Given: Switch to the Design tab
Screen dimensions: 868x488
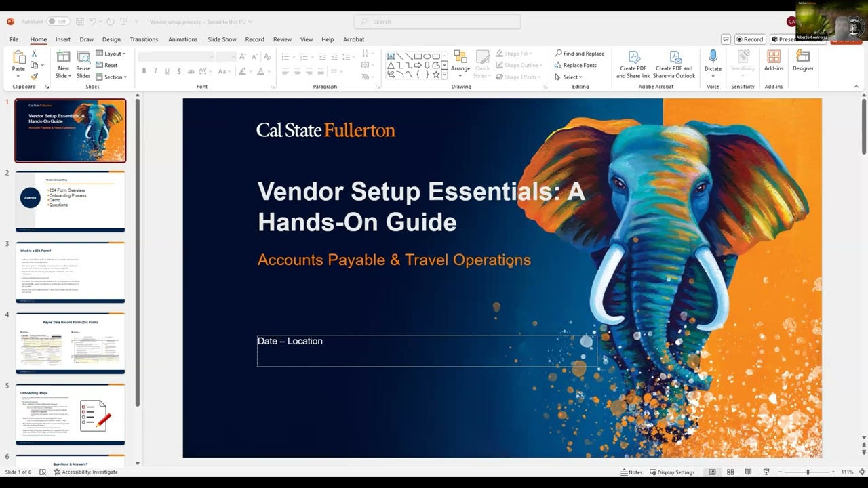Looking at the screenshot, I should click(111, 39).
